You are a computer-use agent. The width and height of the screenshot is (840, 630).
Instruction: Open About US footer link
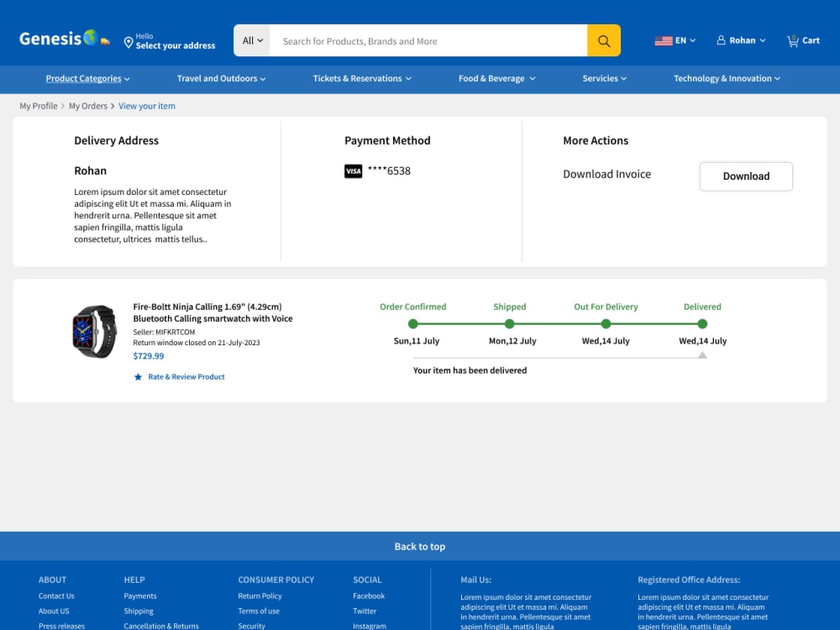(54, 612)
